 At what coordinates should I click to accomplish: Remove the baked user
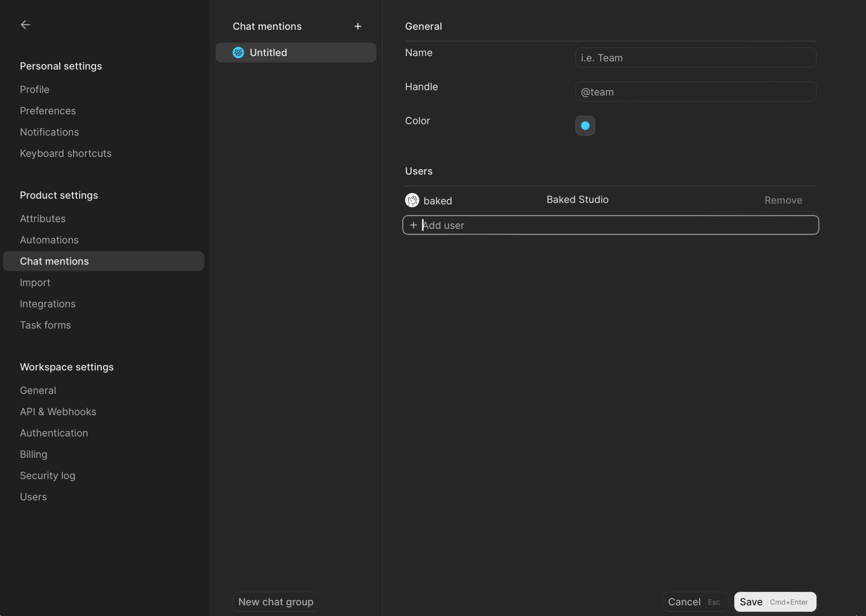click(x=783, y=200)
